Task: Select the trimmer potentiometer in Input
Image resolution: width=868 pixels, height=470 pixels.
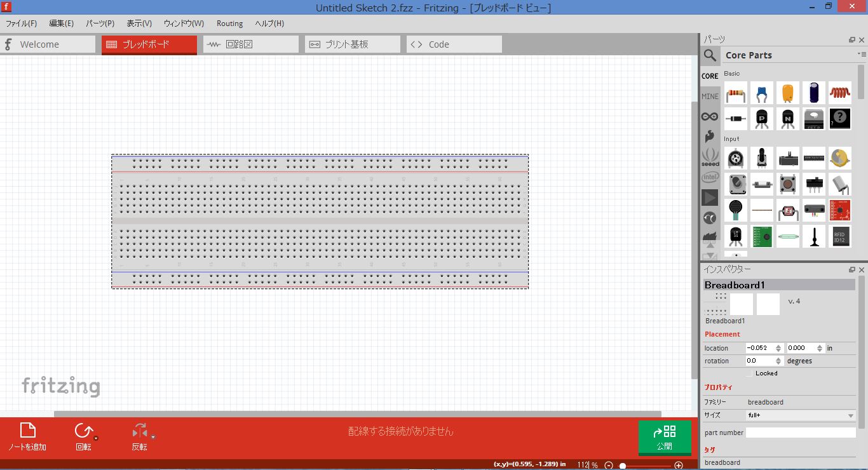Action: tap(736, 158)
